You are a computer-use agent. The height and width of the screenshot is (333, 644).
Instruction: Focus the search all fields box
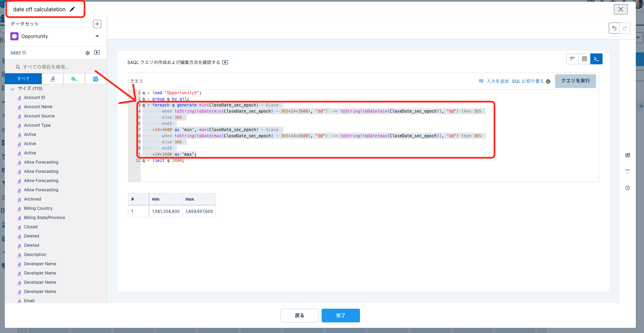tap(56, 67)
